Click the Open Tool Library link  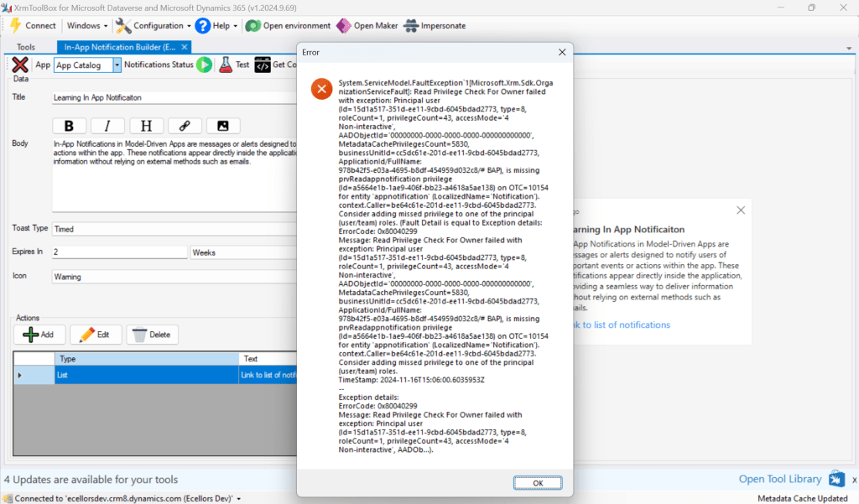[x=779, y=479]
